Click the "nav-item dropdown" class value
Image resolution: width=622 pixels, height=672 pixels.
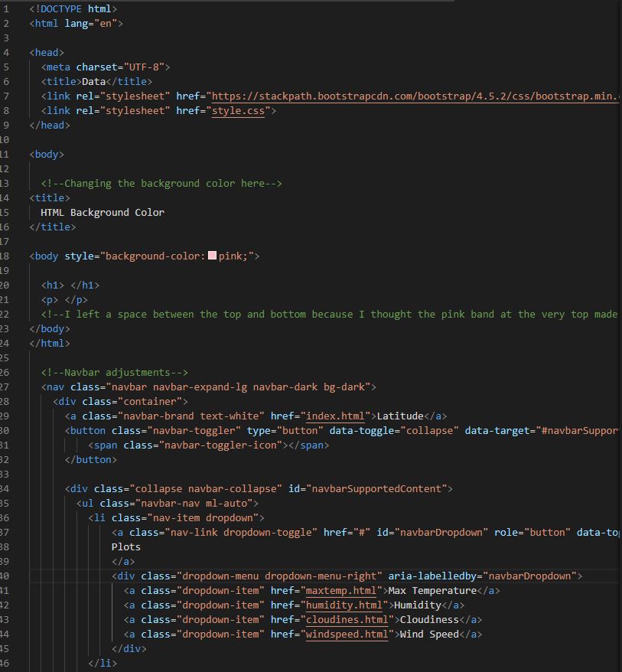point(203,517)
